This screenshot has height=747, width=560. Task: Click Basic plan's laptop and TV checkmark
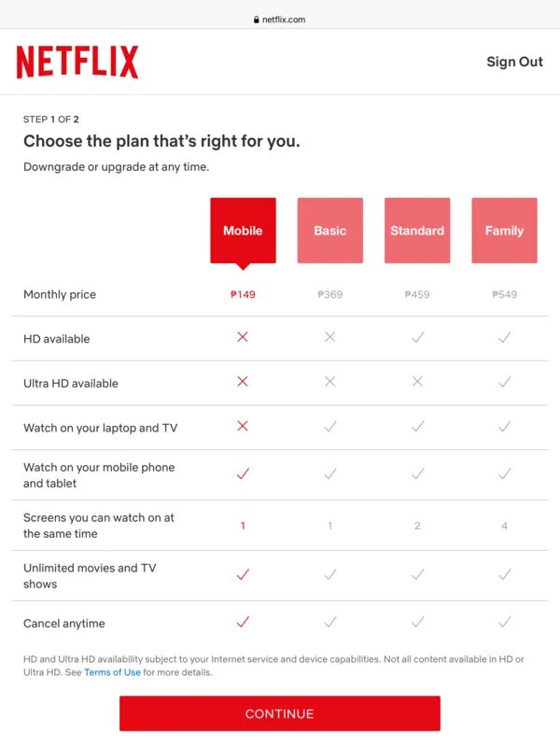coord(329,427)
